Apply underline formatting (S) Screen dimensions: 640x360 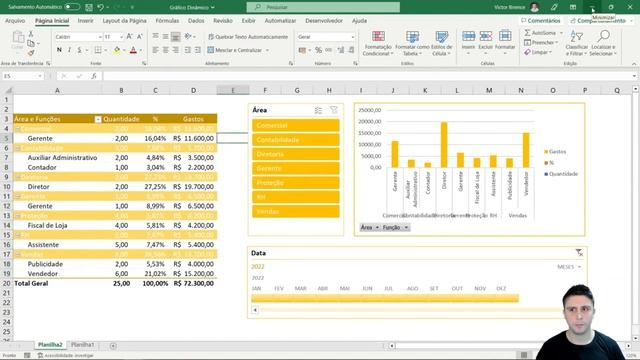pyautogui.click(x=79, y=50)
